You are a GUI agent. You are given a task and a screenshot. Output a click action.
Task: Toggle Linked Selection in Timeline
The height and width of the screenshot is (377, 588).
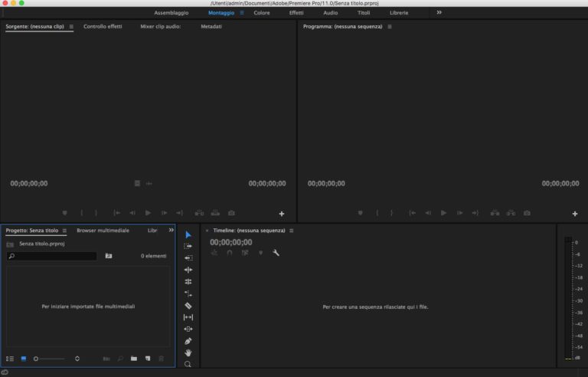click(x=245, y=253)
